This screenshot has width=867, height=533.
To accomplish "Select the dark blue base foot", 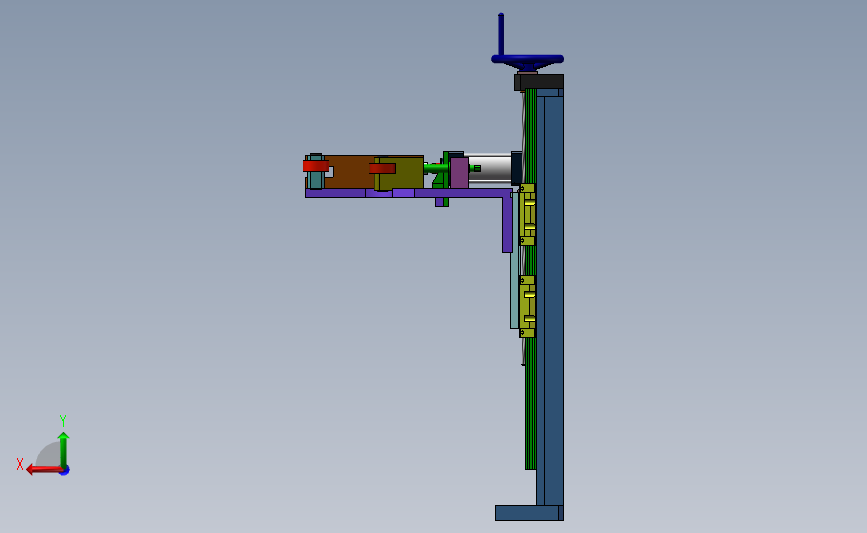I will tap(529, 513).
